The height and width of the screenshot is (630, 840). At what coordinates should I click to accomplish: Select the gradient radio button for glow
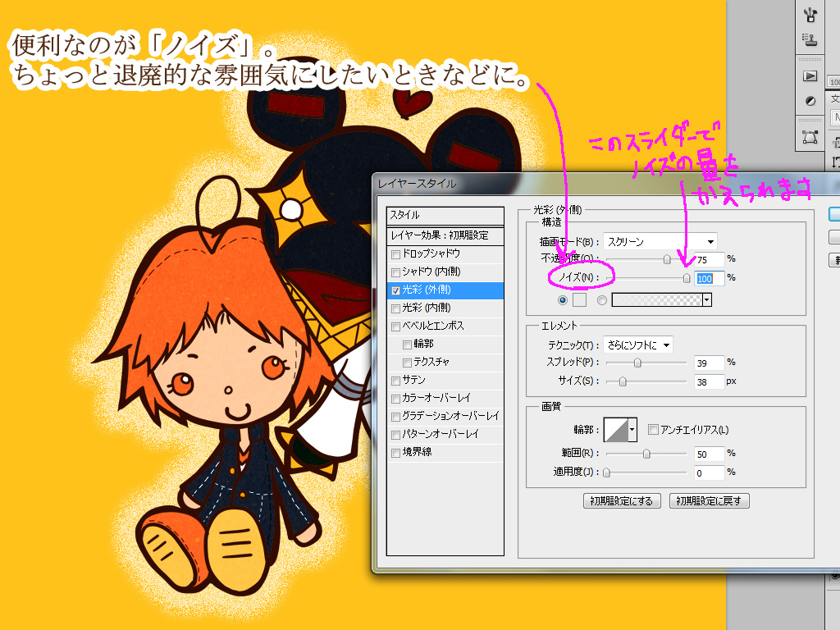tap(603, 300)
